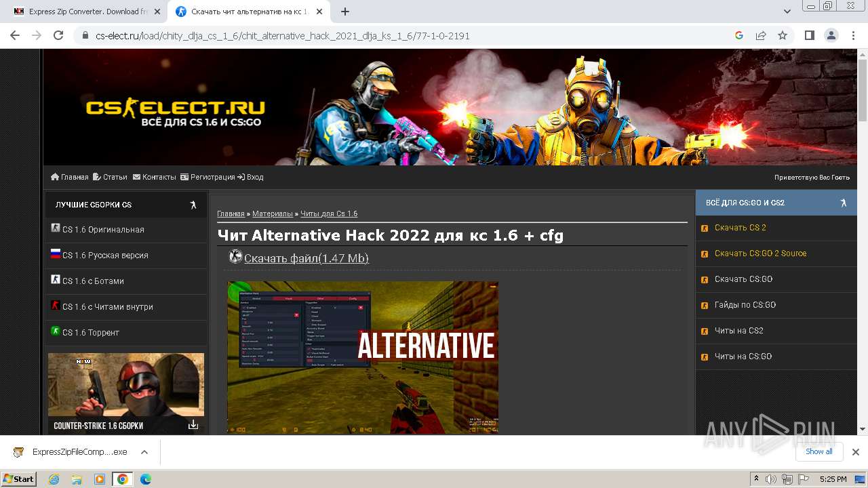Click the CS-ELECT.RU site logo

point(175,113)
